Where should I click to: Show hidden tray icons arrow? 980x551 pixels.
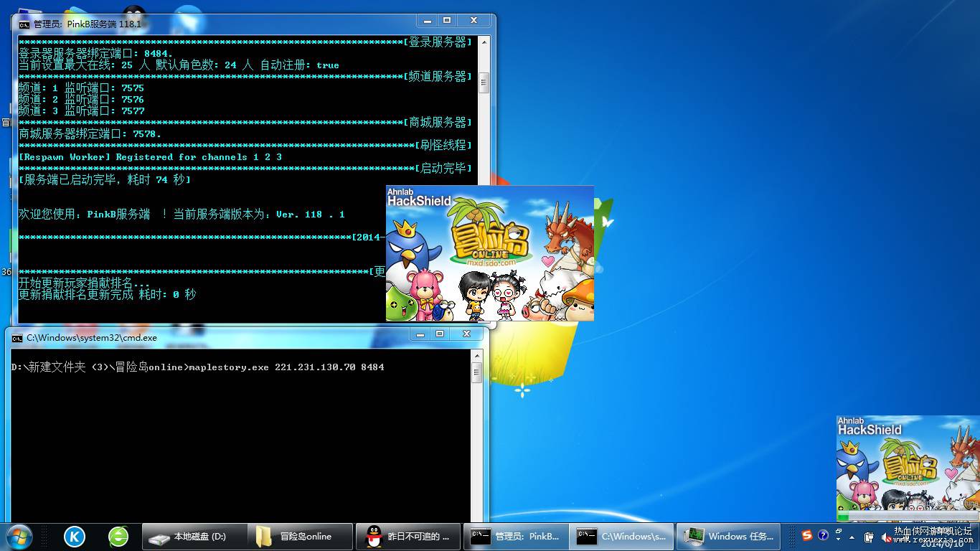[x=852, y=537]
